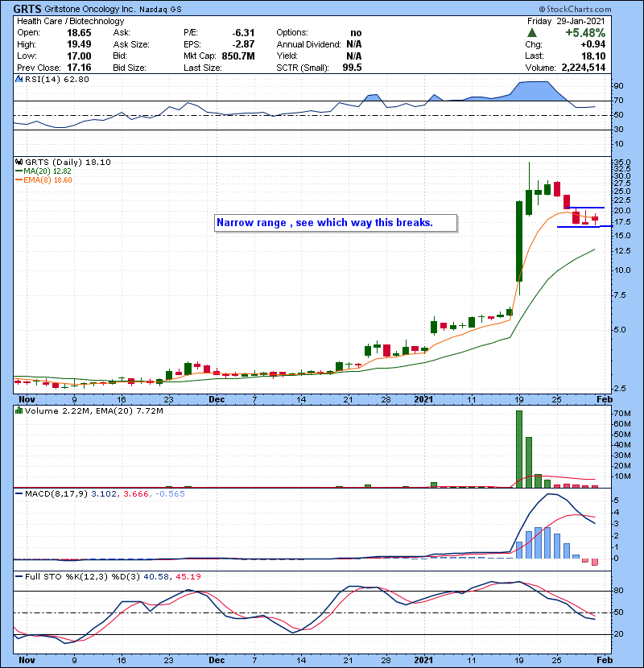Click the Yield label
644x668 pixels.
(x=287, y=56)
